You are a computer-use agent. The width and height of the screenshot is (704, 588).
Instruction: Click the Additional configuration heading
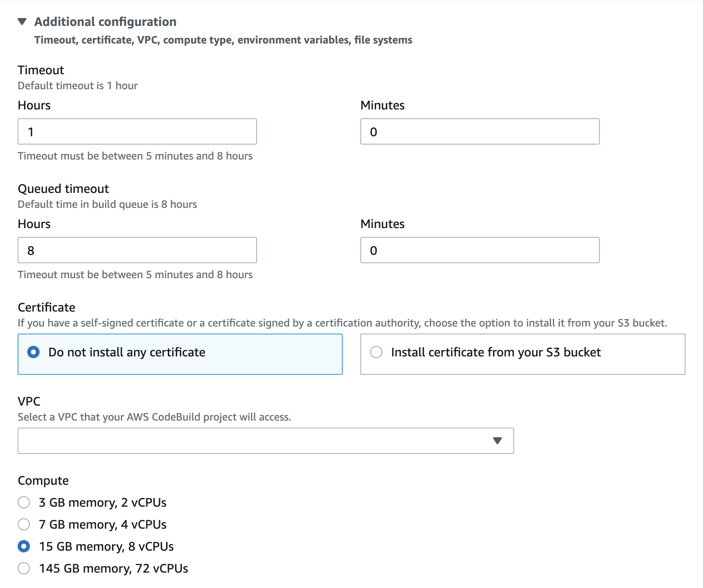coord(105,22)
